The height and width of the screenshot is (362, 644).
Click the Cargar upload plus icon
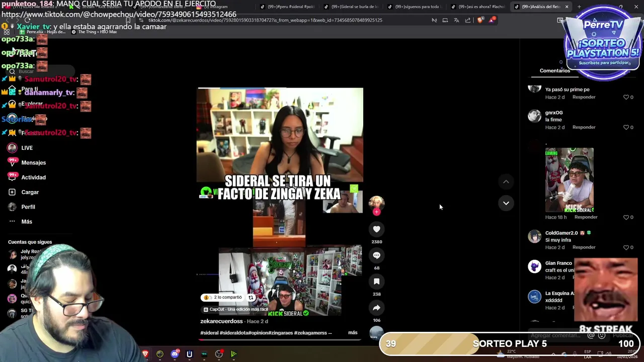(x=12, y=192)
